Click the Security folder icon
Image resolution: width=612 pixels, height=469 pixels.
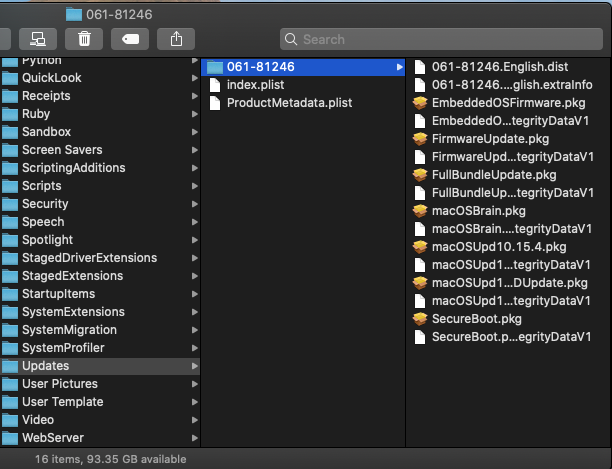click(10, 204)
